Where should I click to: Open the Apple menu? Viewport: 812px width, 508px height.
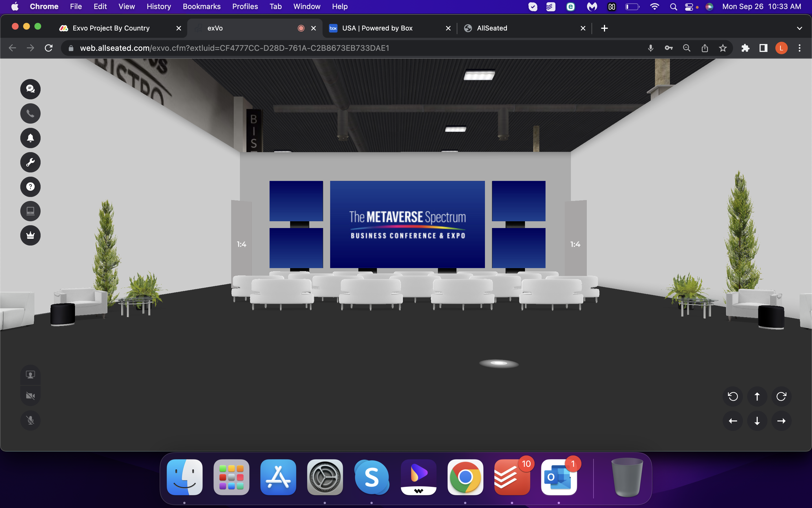coord(15,6)
